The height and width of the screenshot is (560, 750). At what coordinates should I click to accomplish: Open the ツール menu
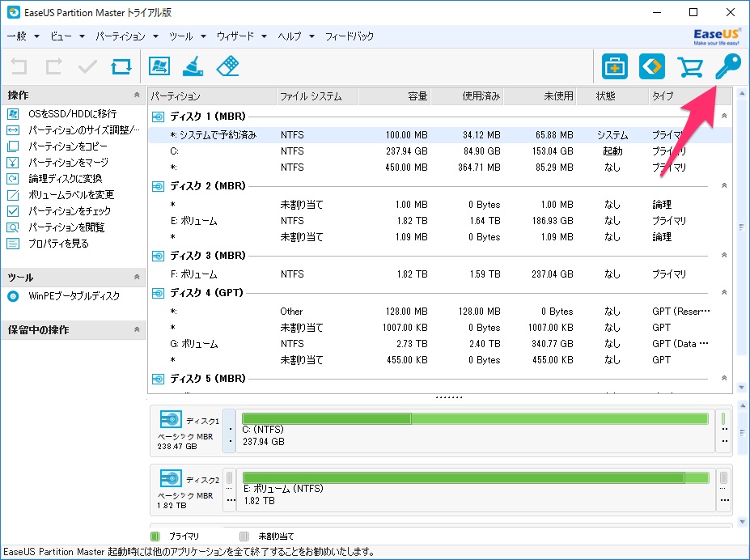[x=188, y=36]
